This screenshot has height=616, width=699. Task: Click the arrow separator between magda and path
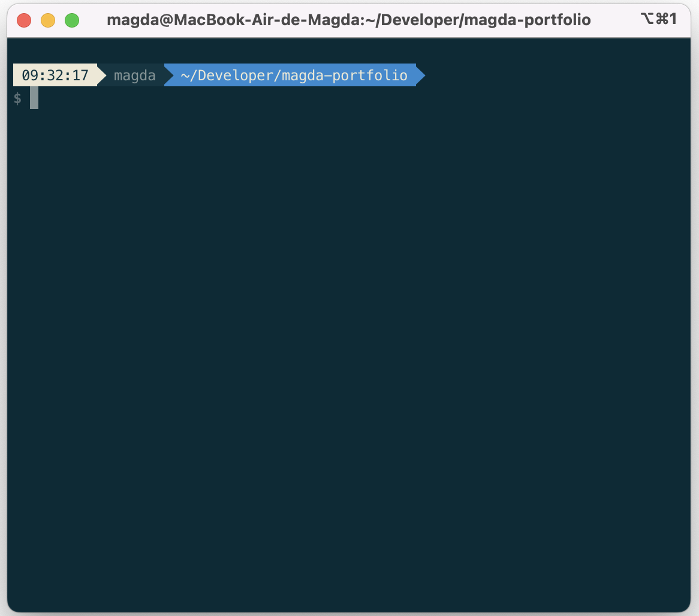click(168, 76)
